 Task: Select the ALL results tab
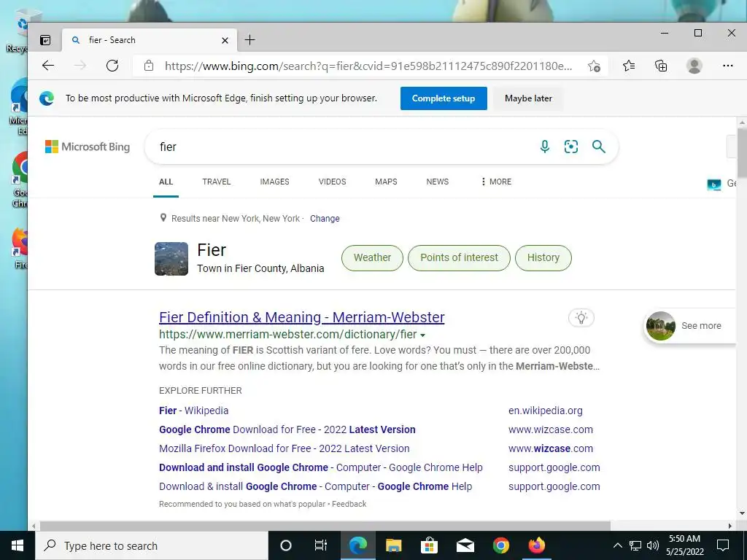[x=166, y=182]
